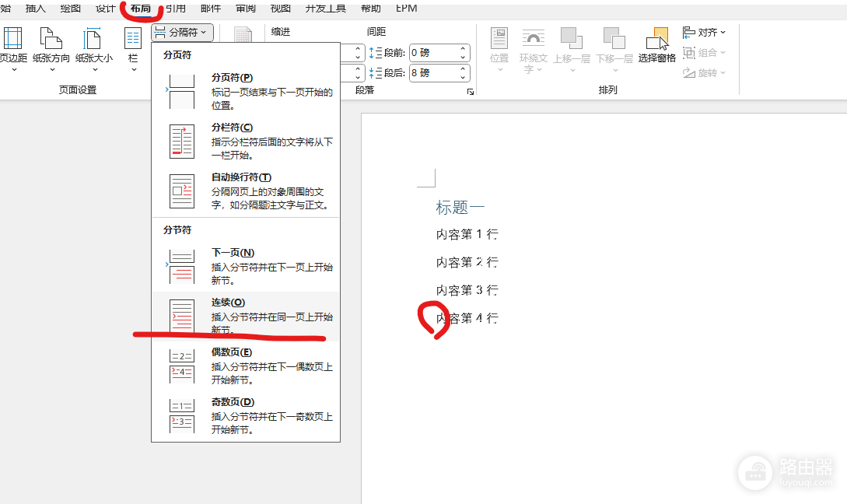Decrease 段前 spacing before value
847x504 pixels.
point(463,57)
